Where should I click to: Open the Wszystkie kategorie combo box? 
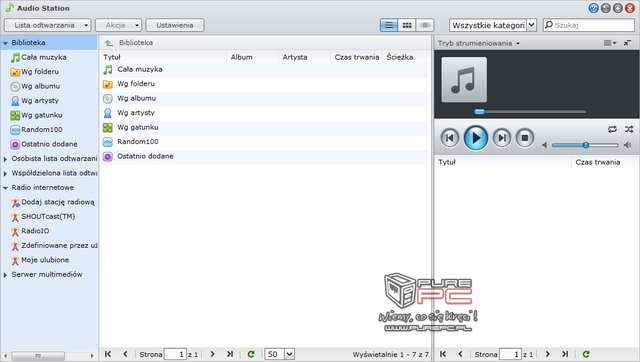pos(493,25)
